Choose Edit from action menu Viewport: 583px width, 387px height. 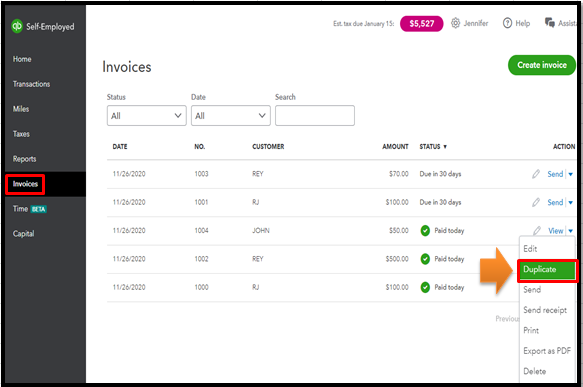(x=530, y=249)
